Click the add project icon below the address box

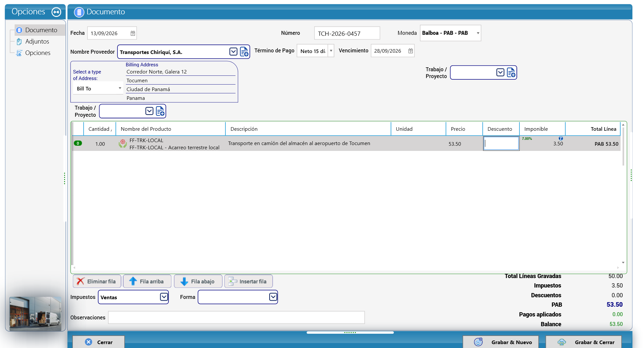[x=160, y=111]
